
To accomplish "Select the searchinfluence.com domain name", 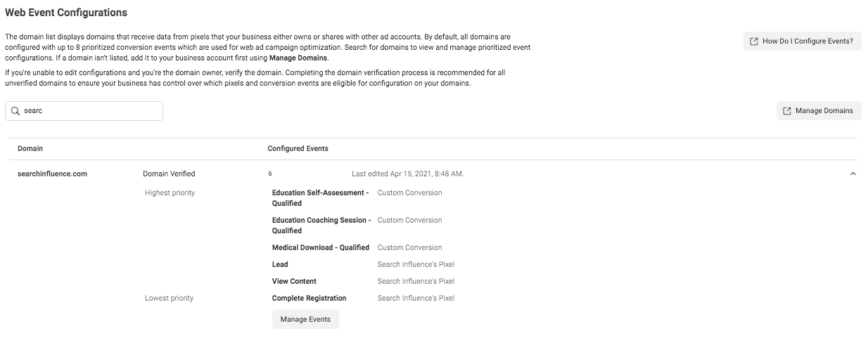I will coord(52,174).
